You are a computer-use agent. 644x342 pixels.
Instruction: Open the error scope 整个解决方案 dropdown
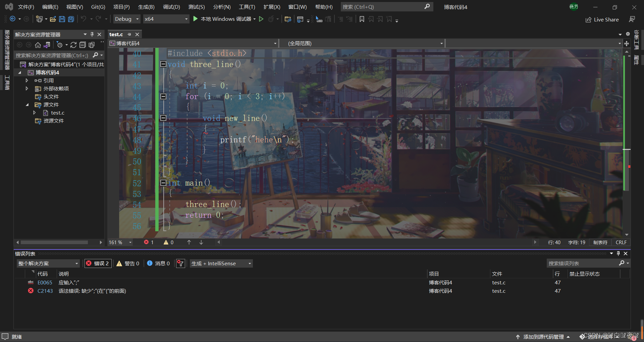[x=48, y=264]
